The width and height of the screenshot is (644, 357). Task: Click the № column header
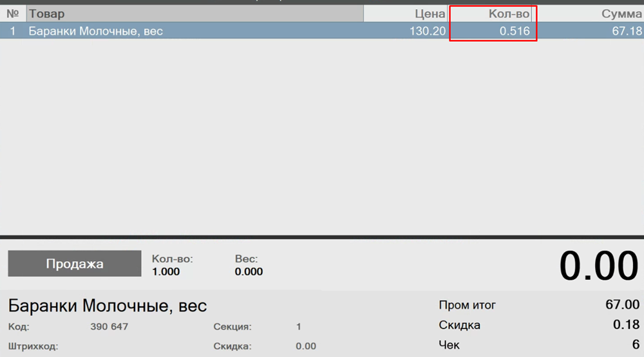click(x=12, y=14)
